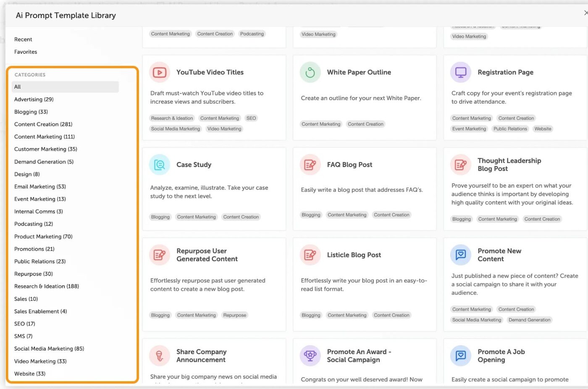Click the Case Study magnifier icon
The width and height of the screenshot is (588, 389).
(x=159, y=164)
